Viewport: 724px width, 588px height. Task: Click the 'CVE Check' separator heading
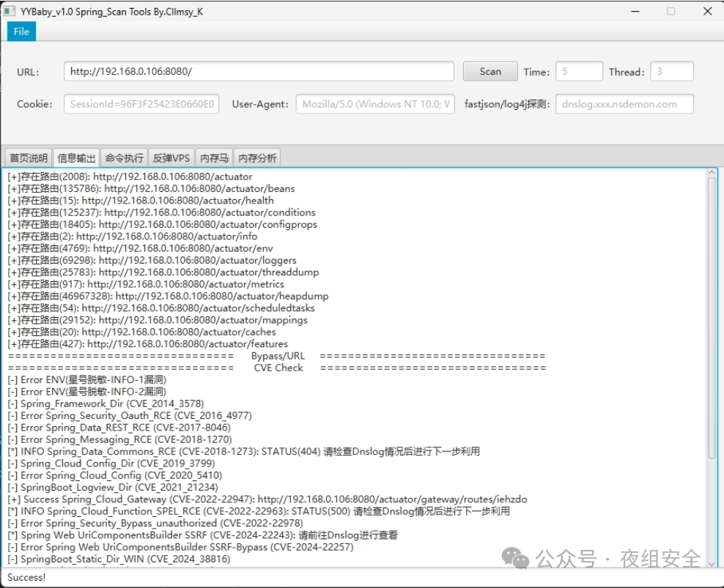(278, 368)
